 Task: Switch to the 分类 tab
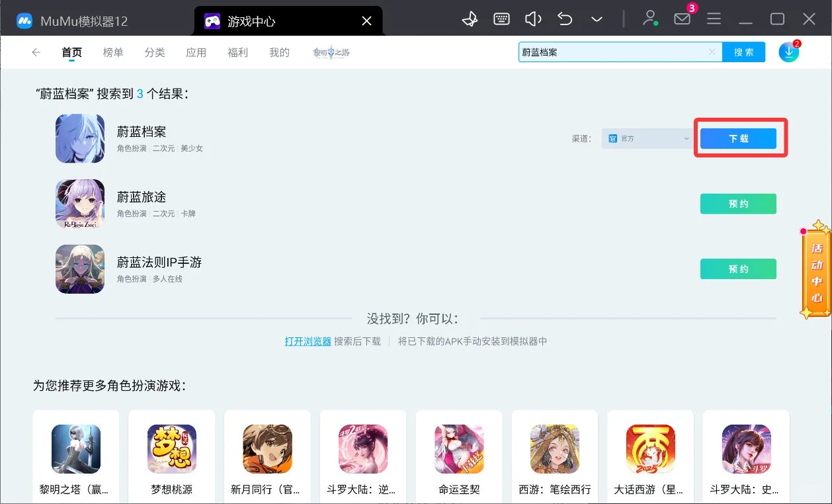tap(155, 52)
